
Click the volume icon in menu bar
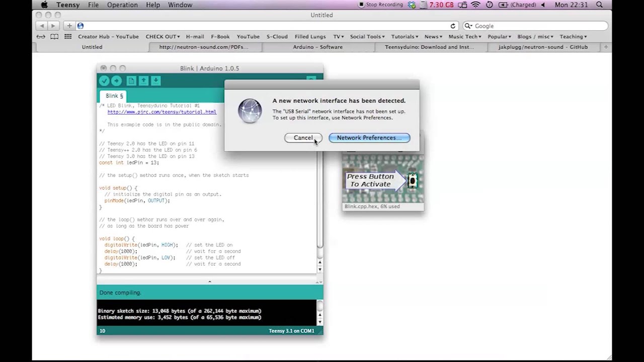coord(544,5)
